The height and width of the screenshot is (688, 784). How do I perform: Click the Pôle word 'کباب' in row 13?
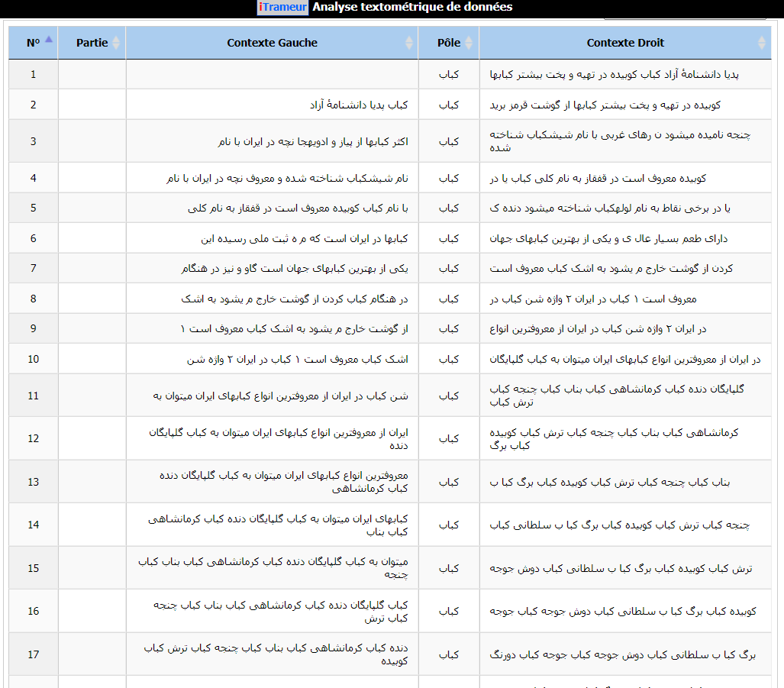click(x=449, y=482)
